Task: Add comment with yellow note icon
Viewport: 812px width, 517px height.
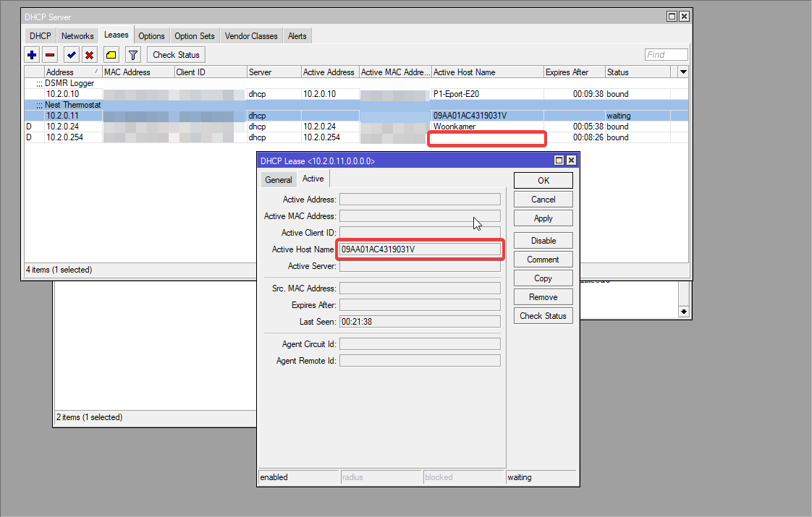Action: 111,55
